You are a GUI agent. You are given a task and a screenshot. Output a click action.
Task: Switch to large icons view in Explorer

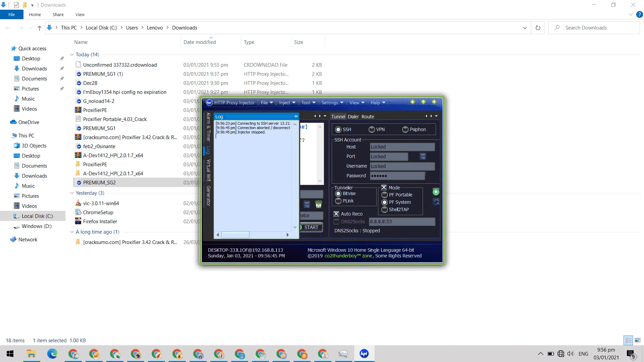[x=638, y=340]
